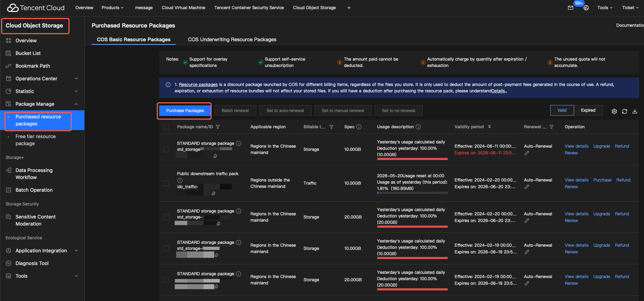This screenshot has height=301, width=644.
Task: Check the Public downstream traffic pack row
Action: (166, 183)
